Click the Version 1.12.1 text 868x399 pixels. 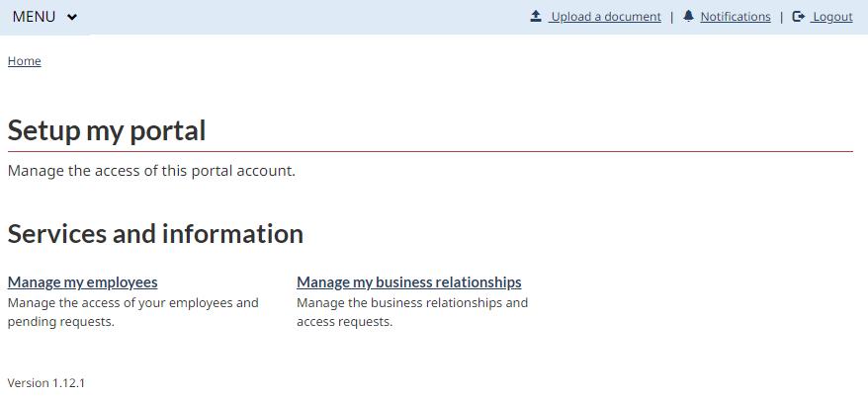point(46,383)
